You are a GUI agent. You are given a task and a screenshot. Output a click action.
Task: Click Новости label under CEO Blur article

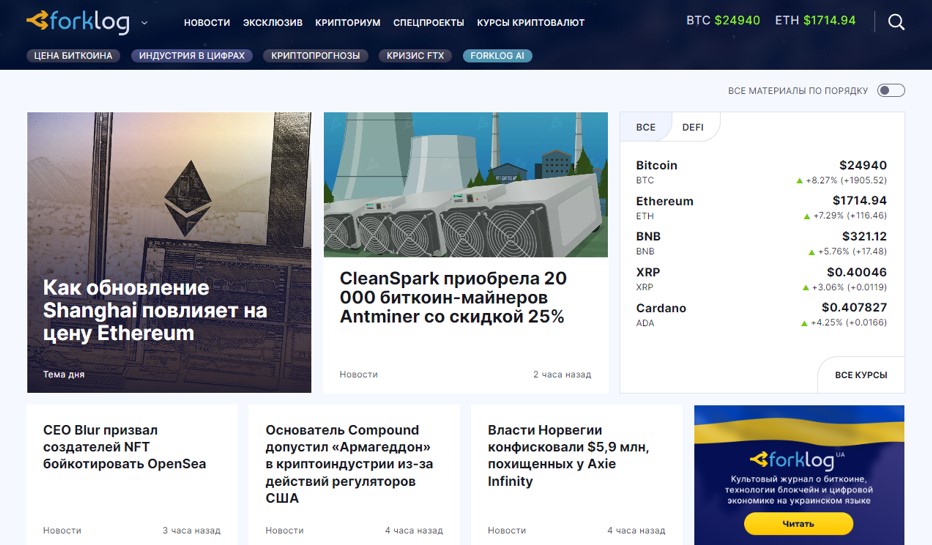(x=62, y=530)
